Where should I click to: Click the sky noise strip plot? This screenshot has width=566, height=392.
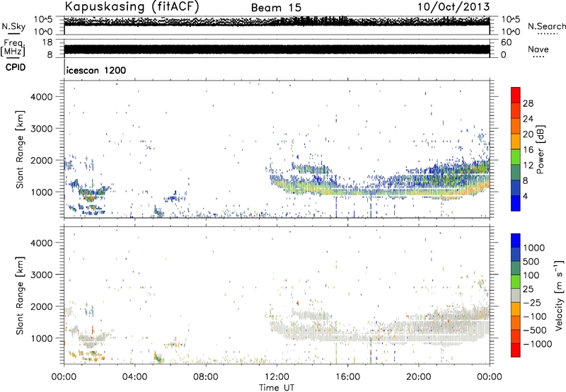coord(277,25)
